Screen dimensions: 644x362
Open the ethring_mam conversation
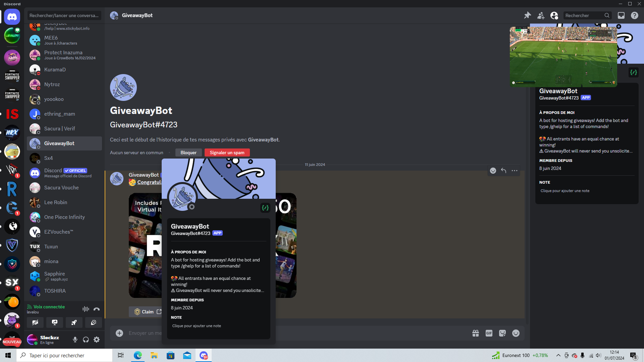pos(64,114)
